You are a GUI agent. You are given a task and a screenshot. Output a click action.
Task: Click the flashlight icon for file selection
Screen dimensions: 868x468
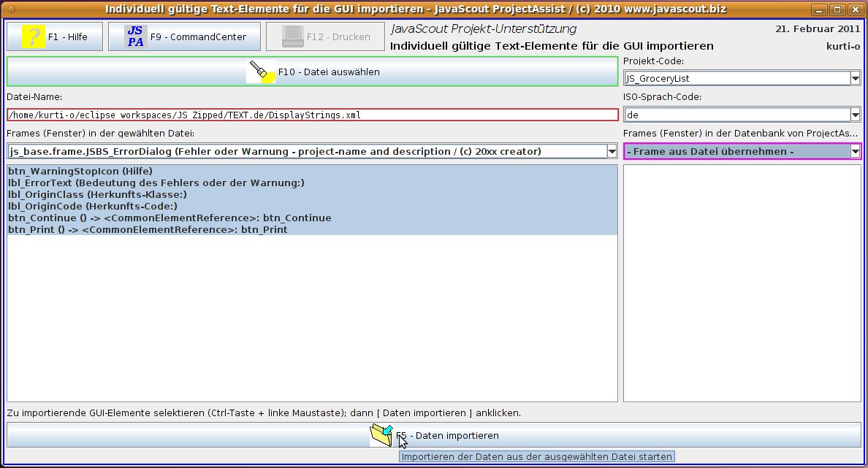point(262,72)
